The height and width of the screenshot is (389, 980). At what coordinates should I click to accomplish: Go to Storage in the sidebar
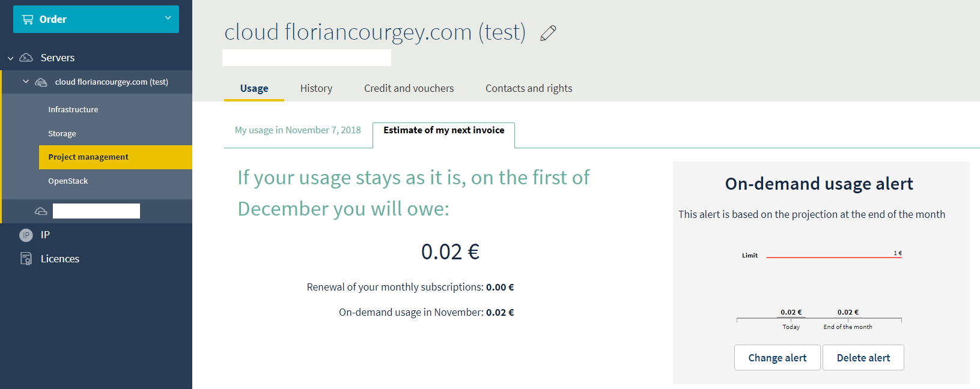tap(62, 133)
